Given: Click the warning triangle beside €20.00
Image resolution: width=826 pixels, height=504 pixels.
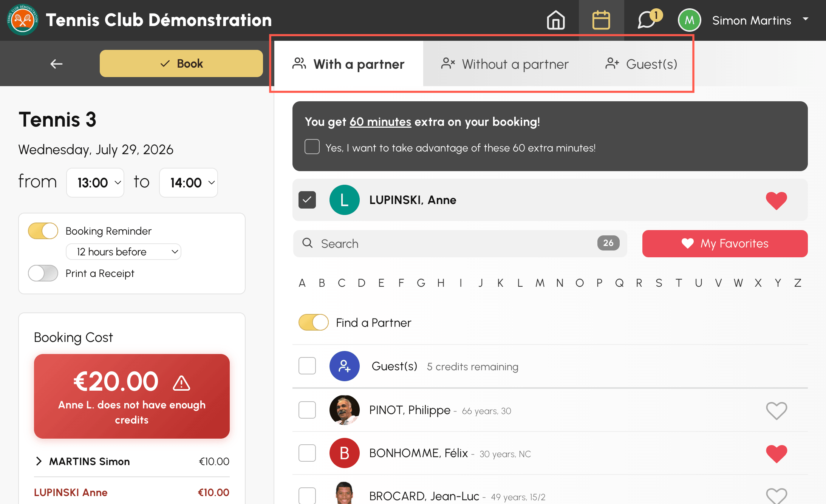Looking at the screenshot, I should [x=181, y=383].
